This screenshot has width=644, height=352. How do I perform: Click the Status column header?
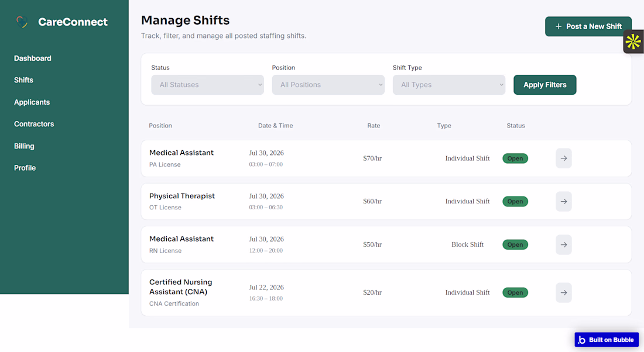coord(515,126)
